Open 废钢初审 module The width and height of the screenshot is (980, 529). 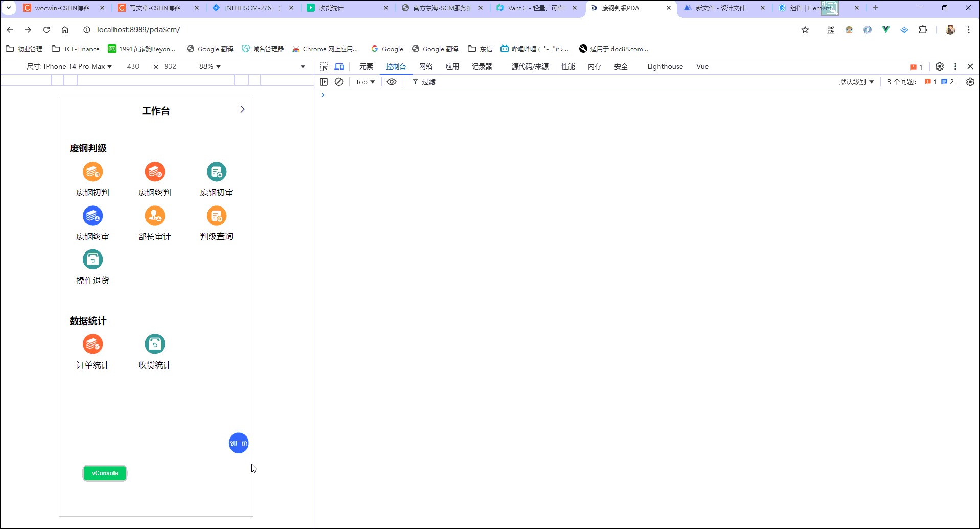(x=216, y=179)
